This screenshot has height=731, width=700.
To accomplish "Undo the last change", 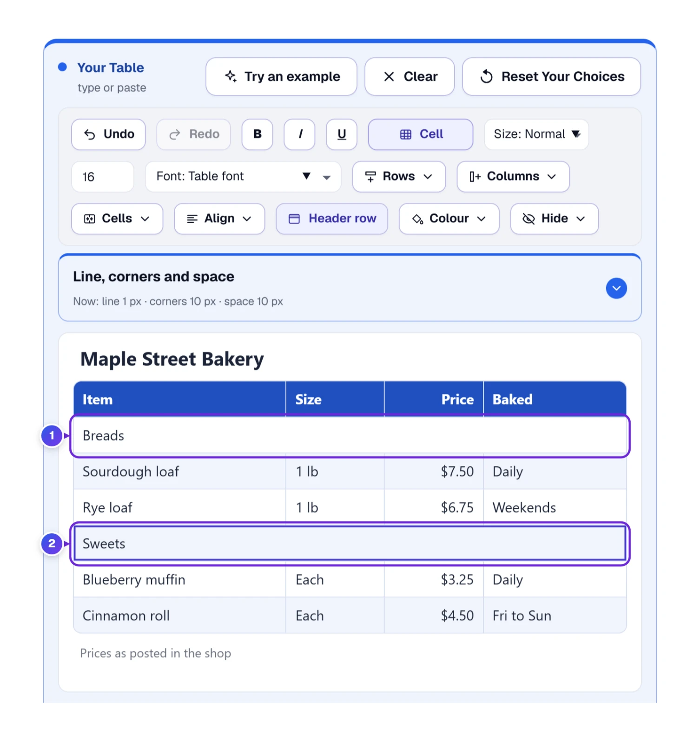I will 108,134.
